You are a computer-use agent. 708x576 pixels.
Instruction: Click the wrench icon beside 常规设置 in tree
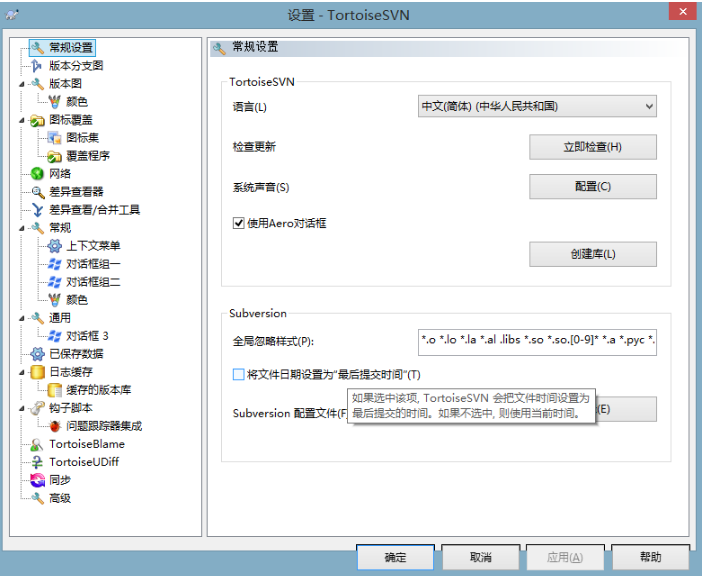(x=37, y=48)
